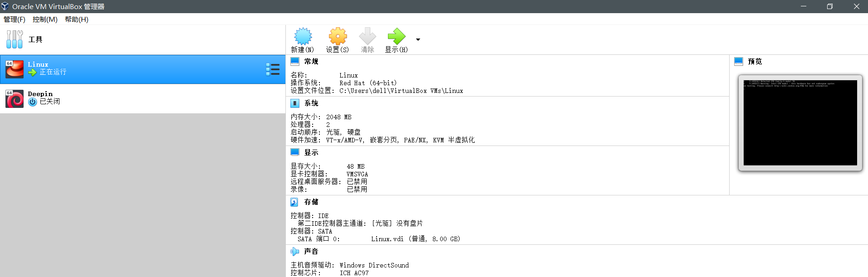868x277 pixels.
Task: Click the VirtualBox title bar app icon
Action: point(5,6)
